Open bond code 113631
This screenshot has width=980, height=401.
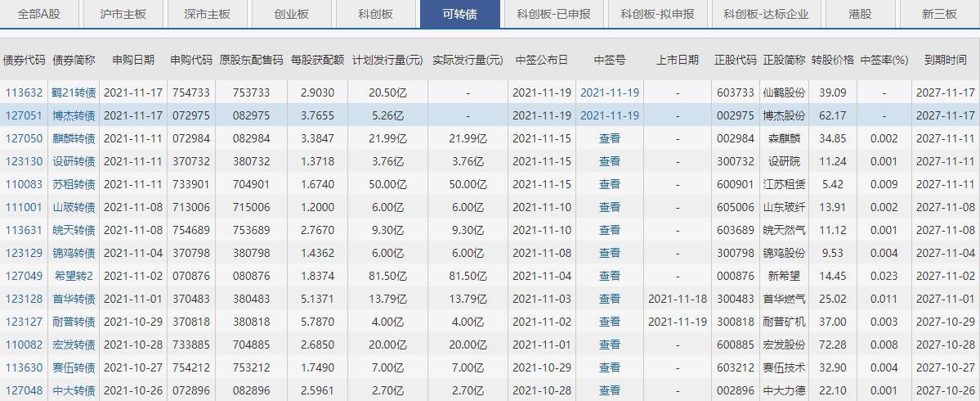(25, 230)
